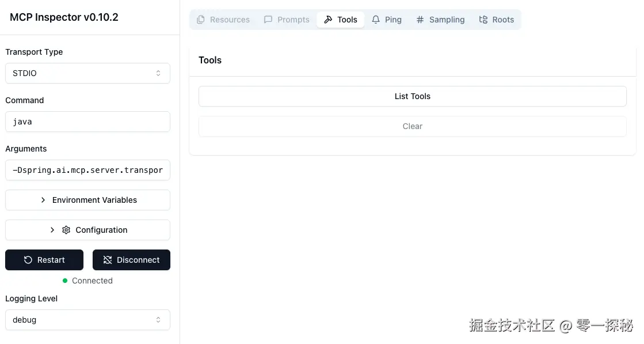Image resolution: width=644 pixels, height=344 pixels.
Task: Open the Roots tab
Action: (x=496, y=20)
